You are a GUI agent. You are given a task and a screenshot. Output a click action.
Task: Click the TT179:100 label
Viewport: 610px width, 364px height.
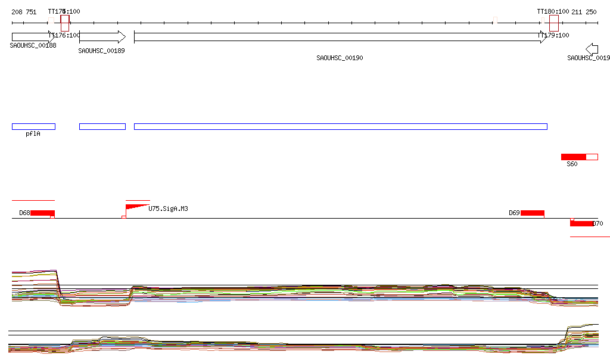pyautogui.click(x=553, y=35)
